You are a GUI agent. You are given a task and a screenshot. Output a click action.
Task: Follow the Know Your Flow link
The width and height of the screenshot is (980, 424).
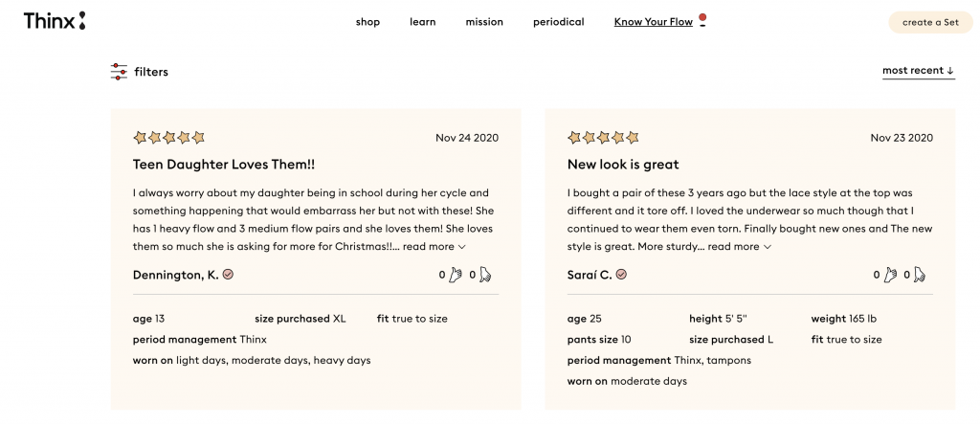[x=653, y=22]
